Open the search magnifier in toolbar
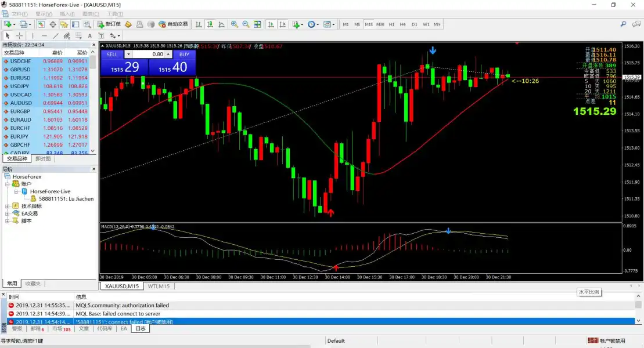The width and height of the screenshot is (644, 348). click(x=624, y=24)
